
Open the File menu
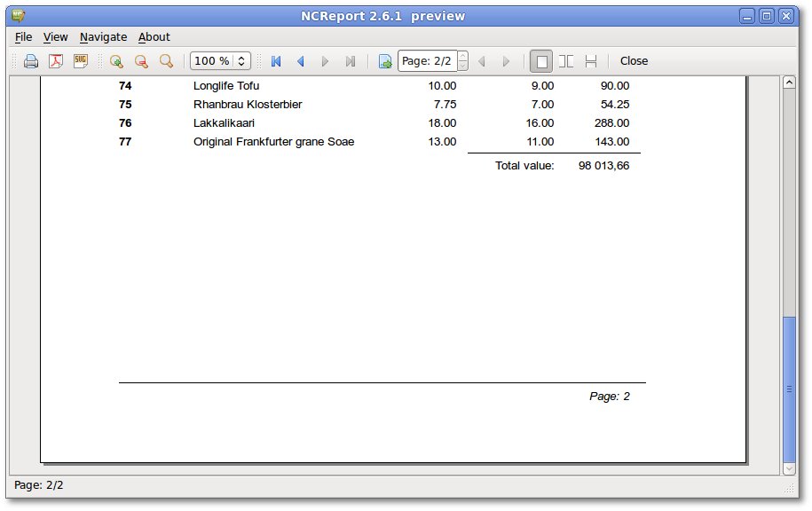23,37
